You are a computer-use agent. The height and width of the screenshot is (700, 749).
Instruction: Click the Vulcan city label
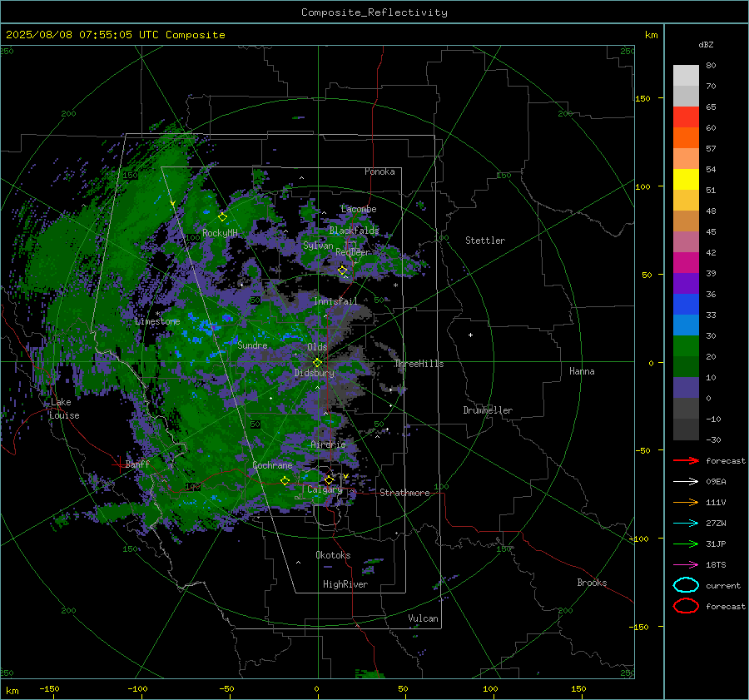coord(423,618)
